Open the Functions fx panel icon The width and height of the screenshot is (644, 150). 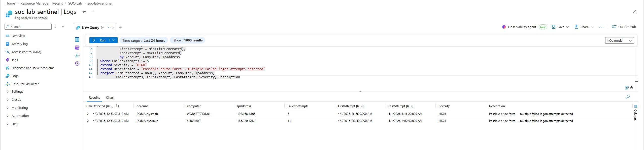tap(77, 56)
